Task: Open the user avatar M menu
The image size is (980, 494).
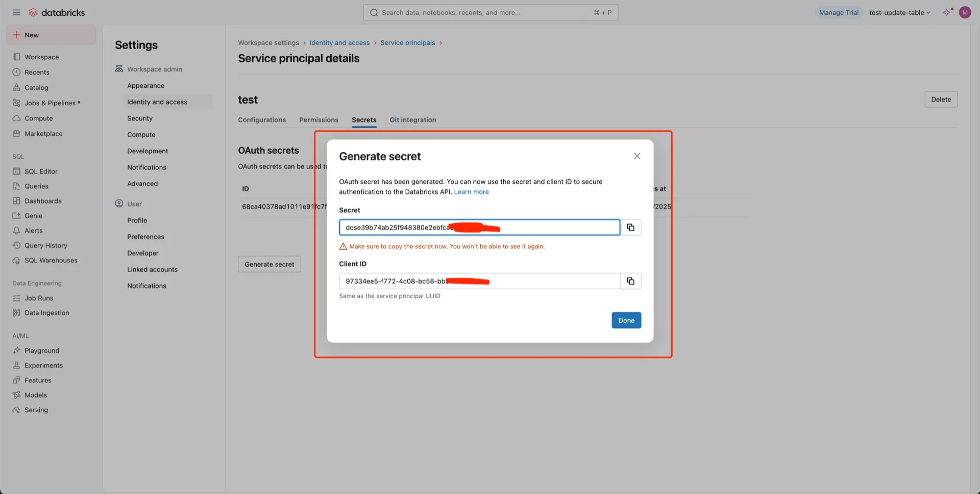Action: [x=965, y=12]
